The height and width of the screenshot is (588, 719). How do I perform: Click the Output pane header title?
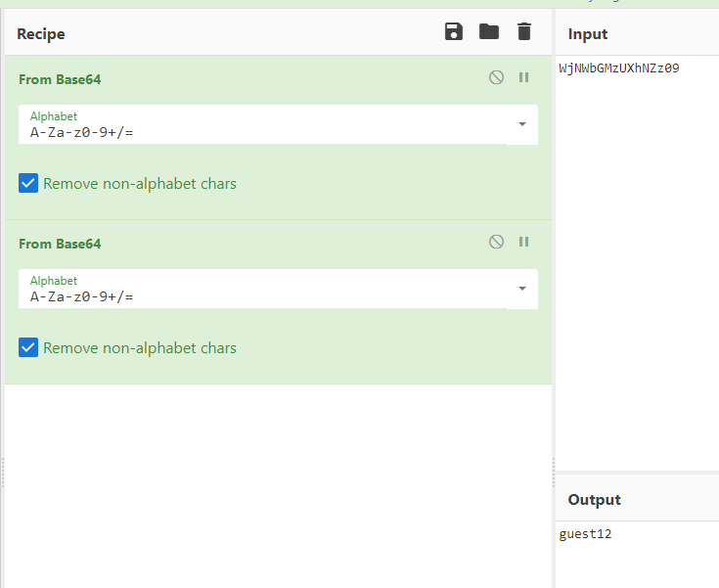pyautogui.click(x=594, y=500)
